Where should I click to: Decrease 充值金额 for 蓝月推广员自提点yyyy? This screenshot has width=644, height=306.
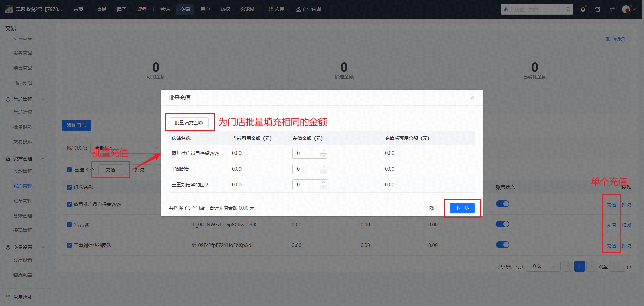pyautogui.click(x=324, y=156)
